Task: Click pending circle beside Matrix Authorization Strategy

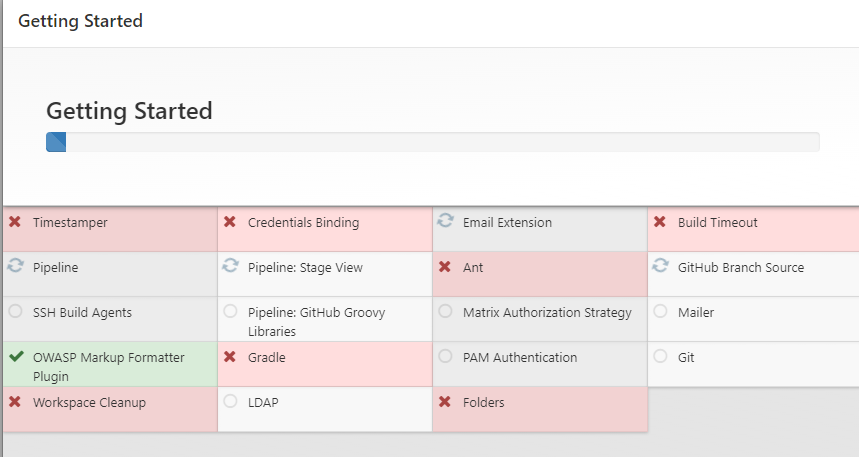Action: coord(445,311)
